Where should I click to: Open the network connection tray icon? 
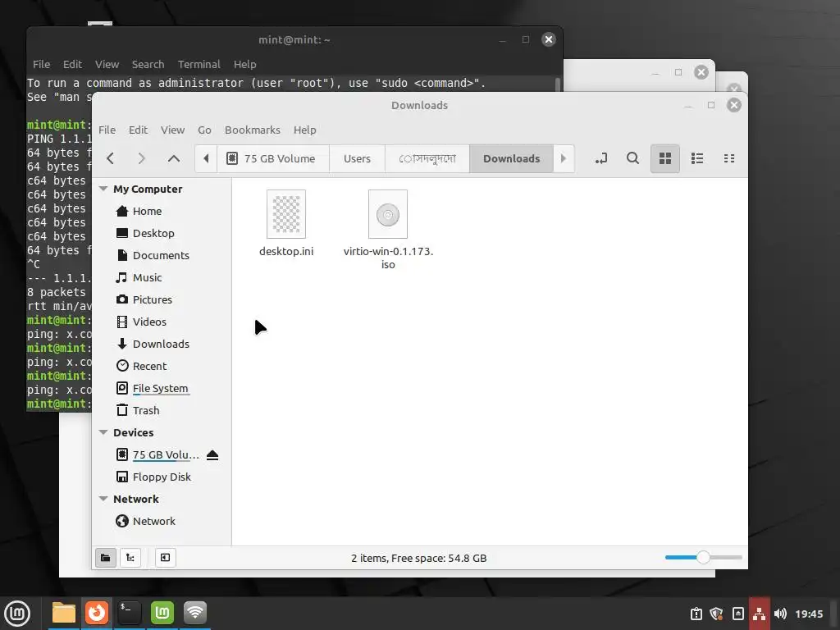point(759,614)
